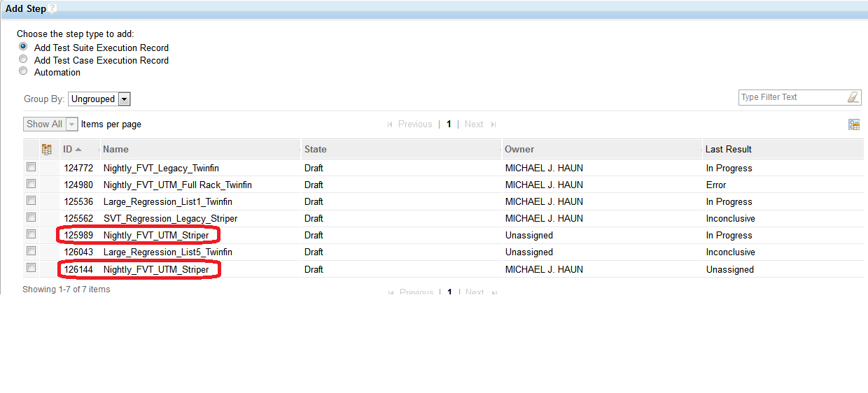Click ID 125562 cell
This screenshot has height=393, width=868.
point(78,218)
